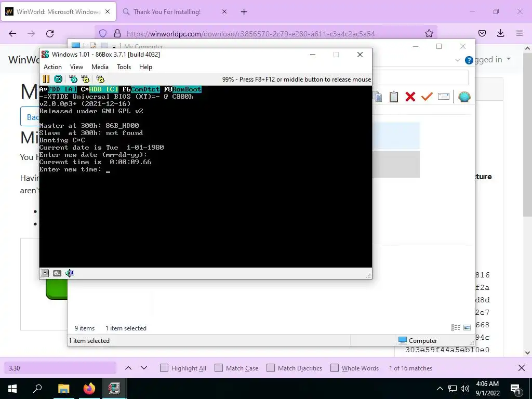
Task: Show hidden tray icons chevron
Action: pos(440,389)
